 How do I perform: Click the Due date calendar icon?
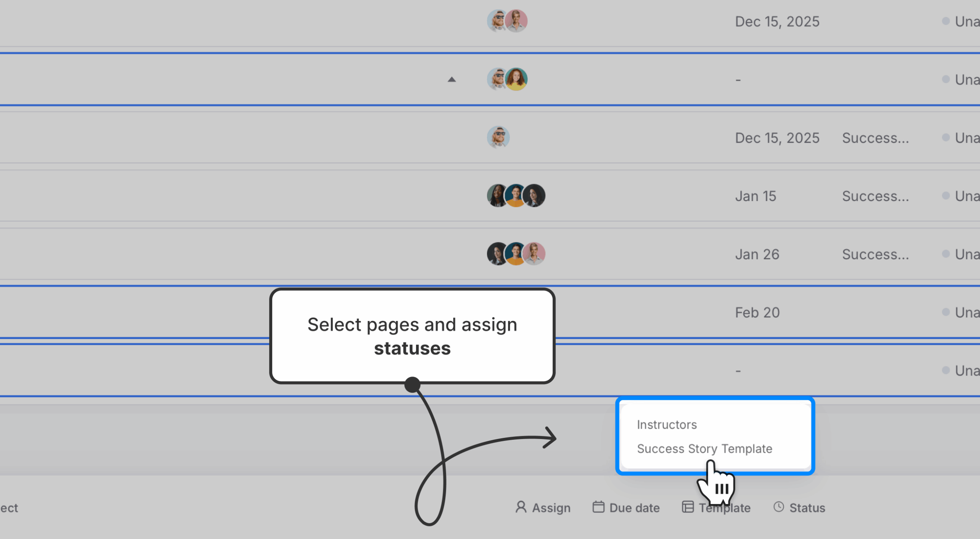coord(598,507)
